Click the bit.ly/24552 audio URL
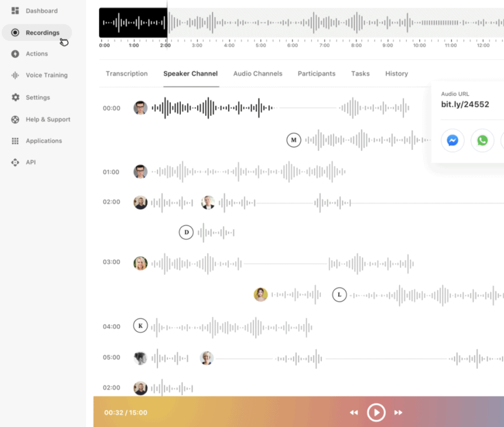The image size is (504, 427). tap(465, 104)
